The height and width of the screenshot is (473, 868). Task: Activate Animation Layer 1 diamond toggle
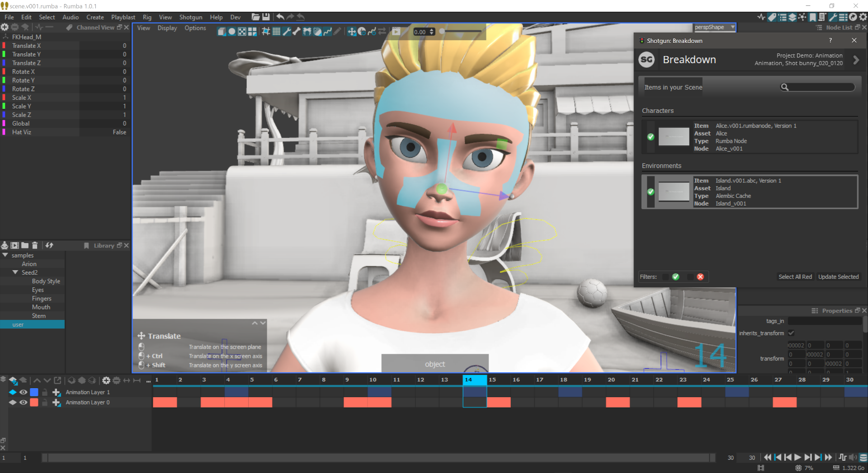pyautogui.click(x=13, y=392)
